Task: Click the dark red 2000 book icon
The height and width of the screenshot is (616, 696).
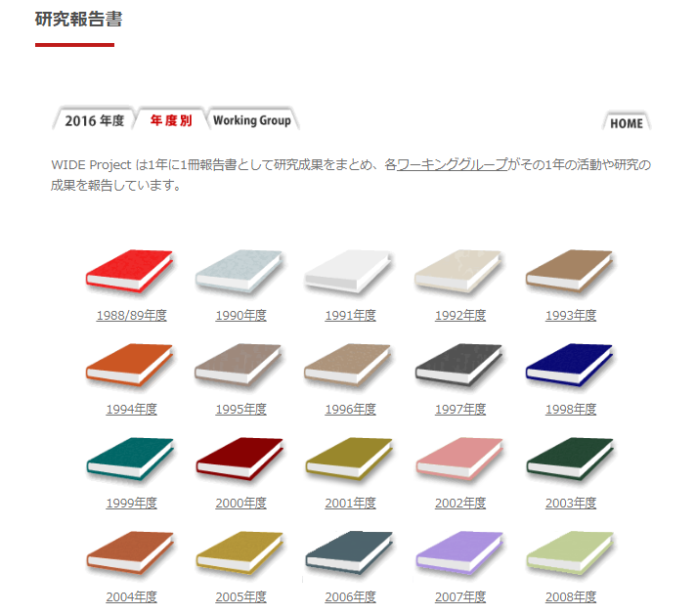Action: pos(239,459)
